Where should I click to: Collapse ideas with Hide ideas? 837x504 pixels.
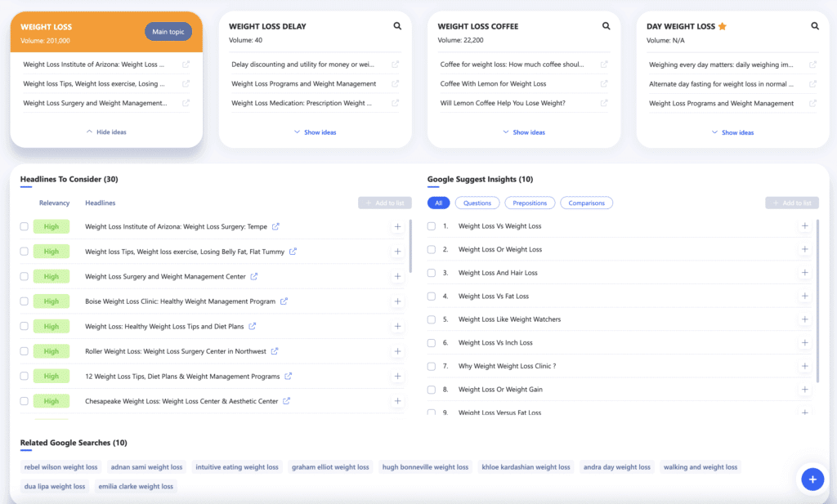[106, 132]
